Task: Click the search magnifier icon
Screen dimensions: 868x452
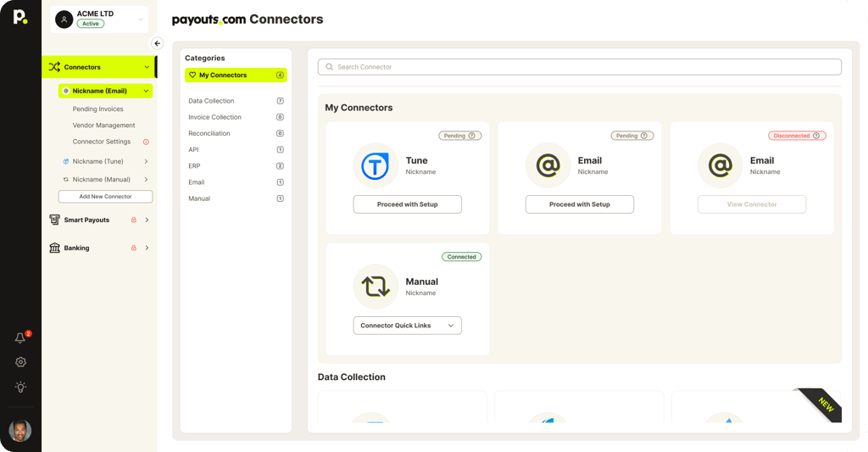Action: (330, 67)
